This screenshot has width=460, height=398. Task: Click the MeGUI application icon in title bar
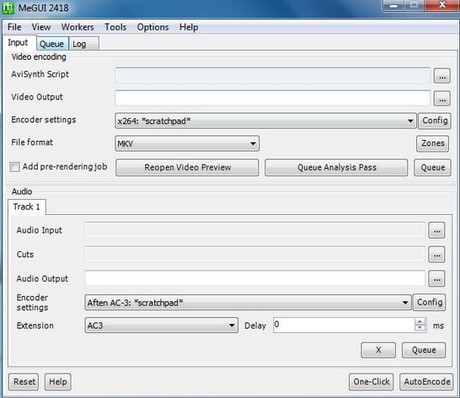pos(8,8)
